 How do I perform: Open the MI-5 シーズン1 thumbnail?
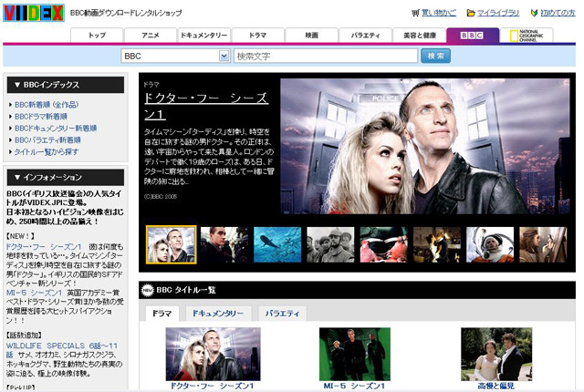tap(355, 354)
